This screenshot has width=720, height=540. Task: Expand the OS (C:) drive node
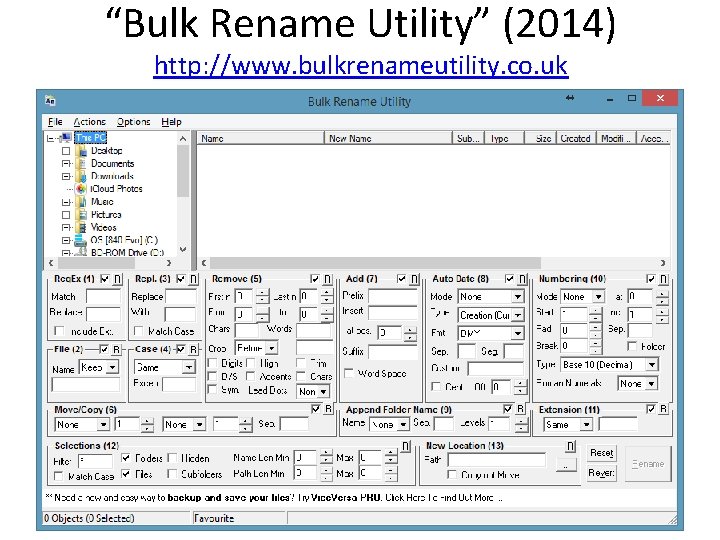click(x=66, y=240)
